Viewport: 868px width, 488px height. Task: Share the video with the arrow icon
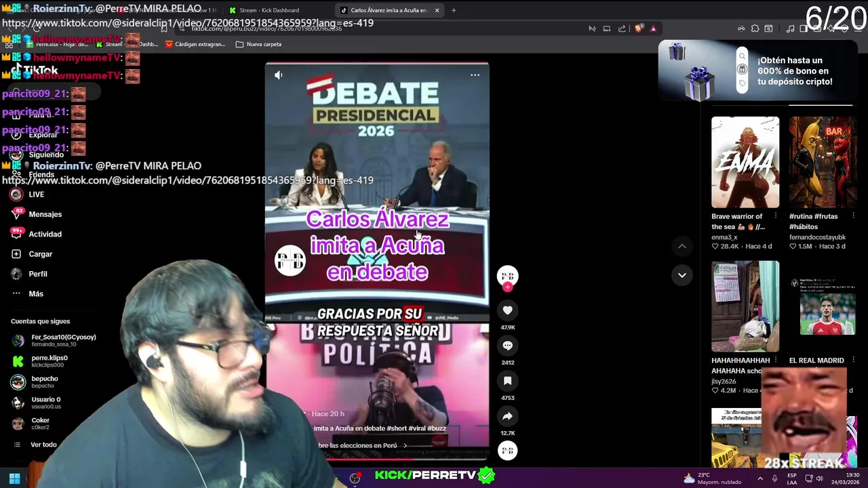pyautogui.click(x=507, y=416)
